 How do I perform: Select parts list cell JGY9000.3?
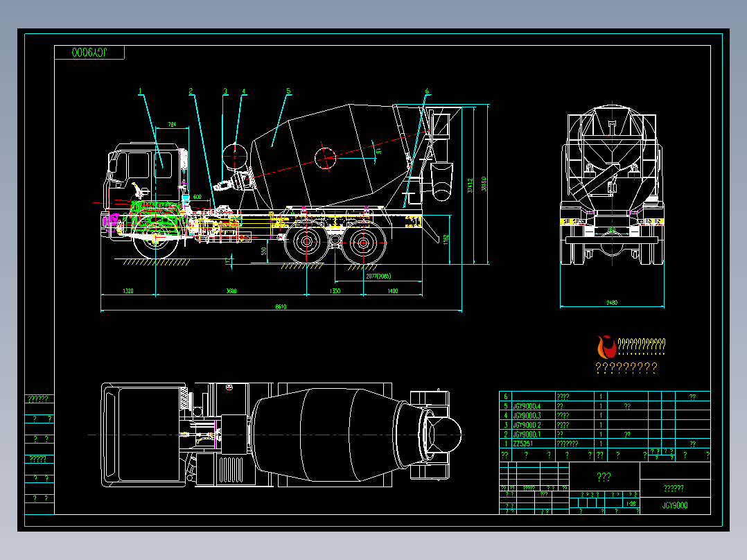pyautogui.click(x=527, y=416)
